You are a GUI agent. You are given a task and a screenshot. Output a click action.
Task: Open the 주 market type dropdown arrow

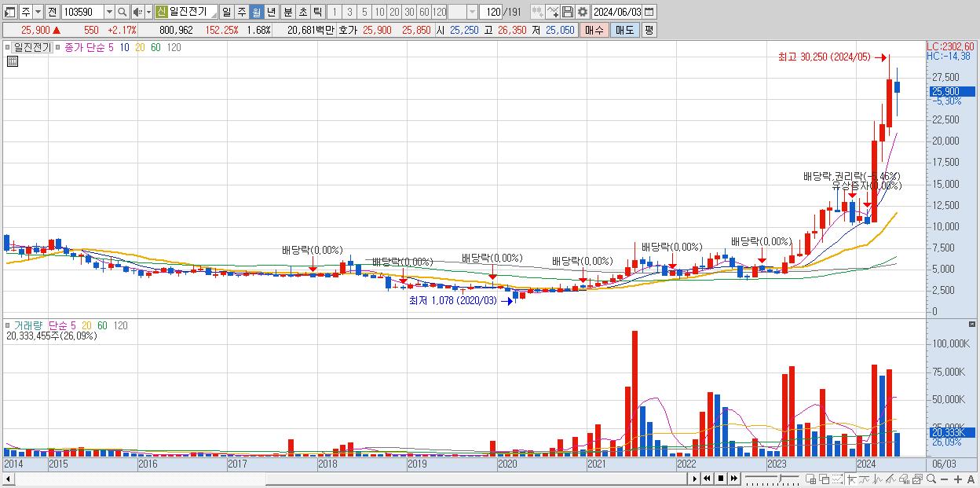click(37, 12)
